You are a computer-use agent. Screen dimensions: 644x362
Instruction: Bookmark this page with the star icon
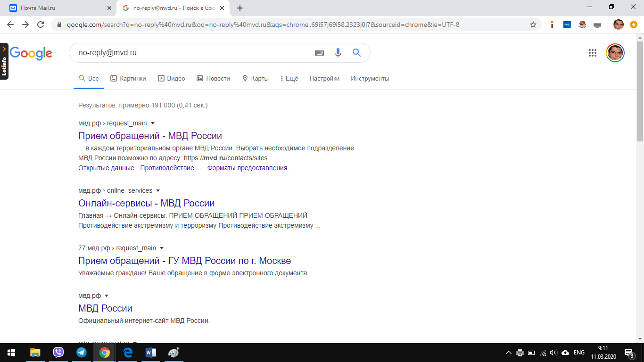(533, 25)
